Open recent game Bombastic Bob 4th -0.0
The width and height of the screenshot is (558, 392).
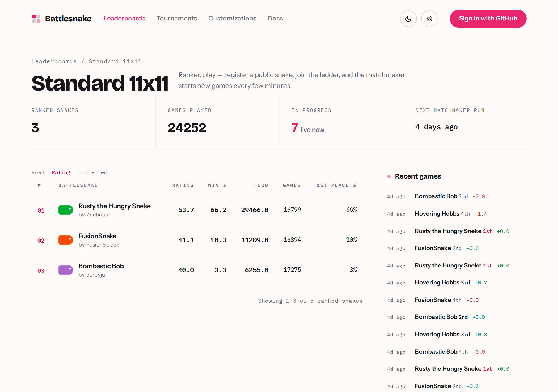tap(450, 352)
